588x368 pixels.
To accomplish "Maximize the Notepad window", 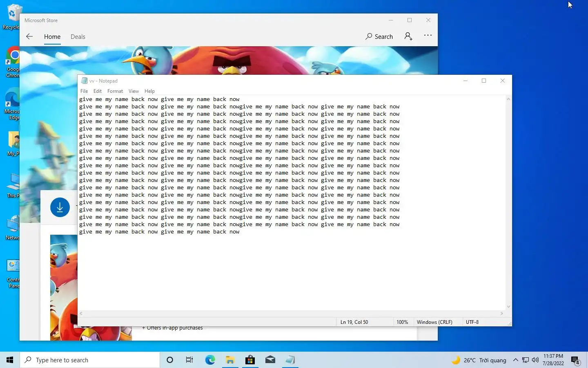I will coord(484,81).
